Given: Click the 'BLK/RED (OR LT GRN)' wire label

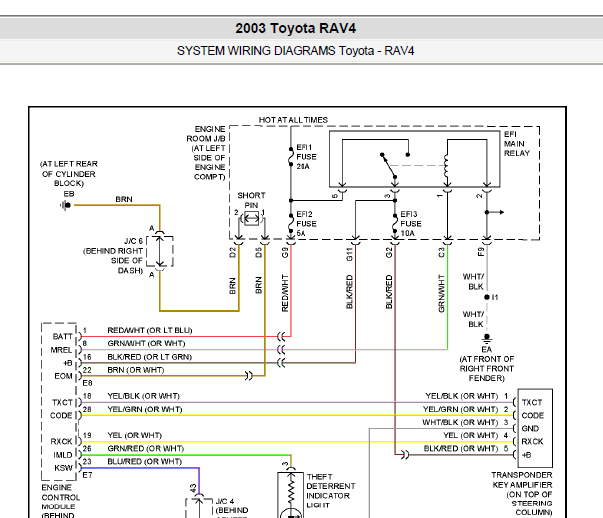Looking at the screenshot, I should pos(150,357).
